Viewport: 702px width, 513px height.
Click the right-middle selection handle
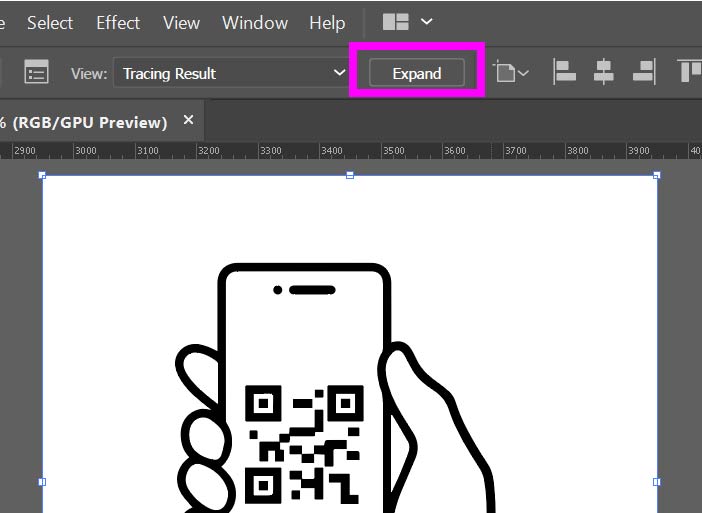(x=657, y=482)
